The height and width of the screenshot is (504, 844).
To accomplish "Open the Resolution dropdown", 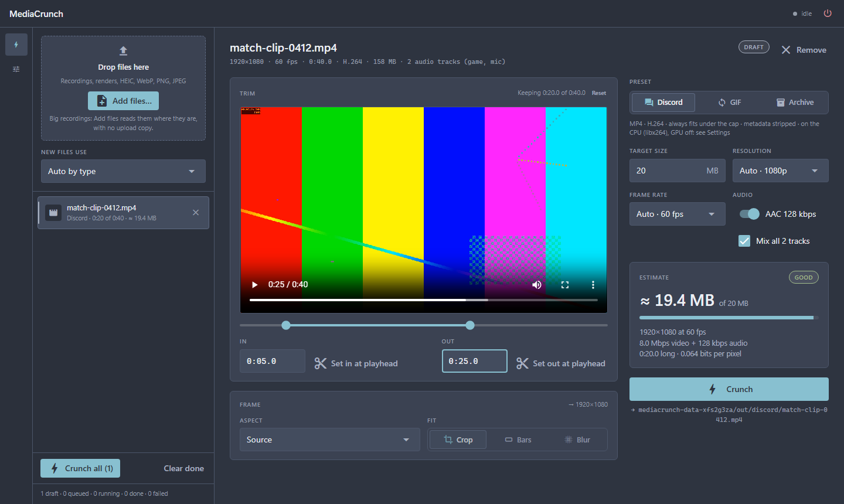I will [x=781, y=171].
